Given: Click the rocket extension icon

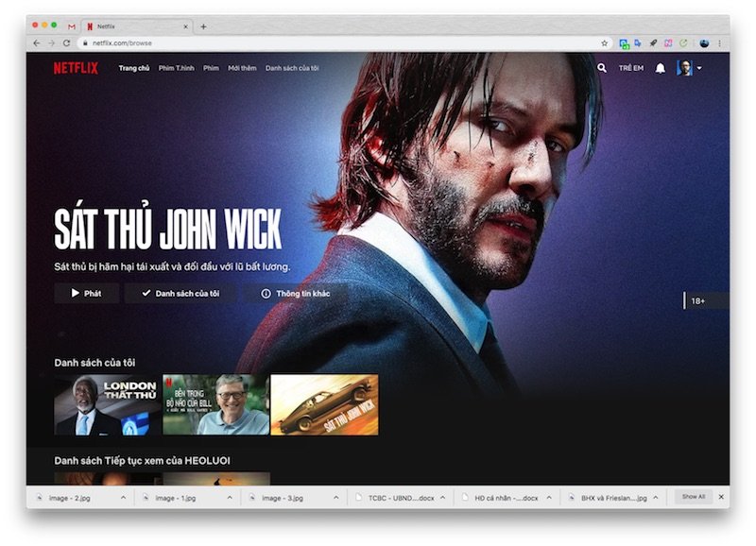Looking at the screenshot, I should 653,43.
